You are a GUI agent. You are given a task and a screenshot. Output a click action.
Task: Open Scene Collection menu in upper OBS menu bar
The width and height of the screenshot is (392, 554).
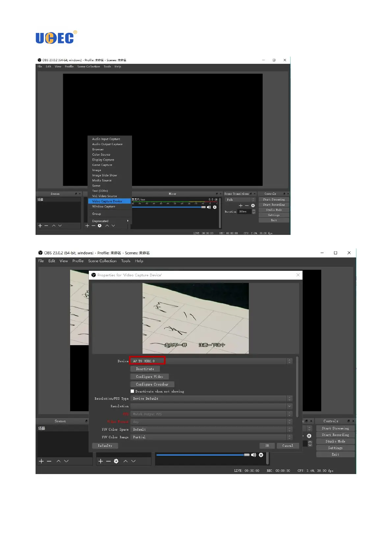[89, 66]
